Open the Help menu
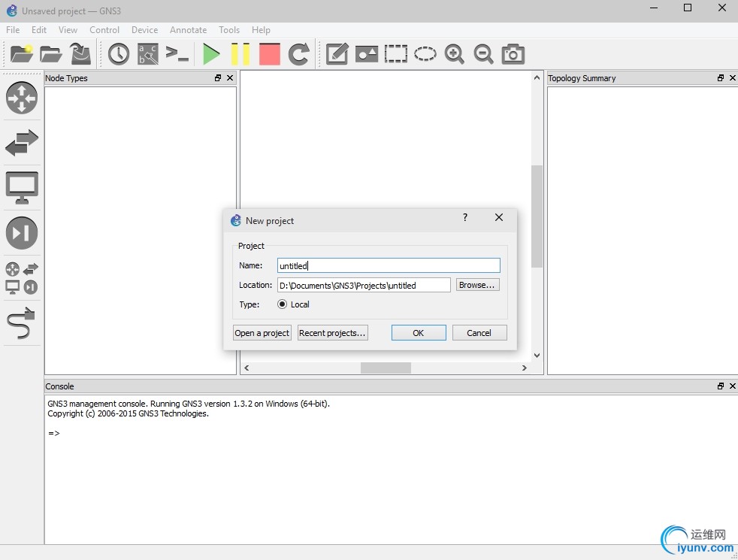The image size is (738, 560). [261, 29]
